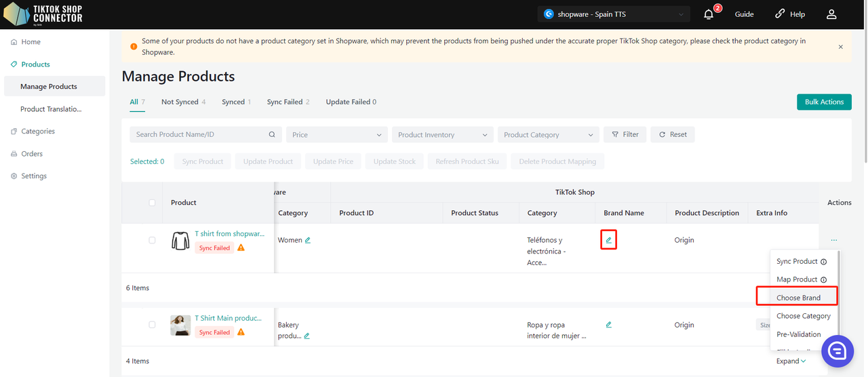
Task: Click the user account profile icon
Action: tap(831, 14)
